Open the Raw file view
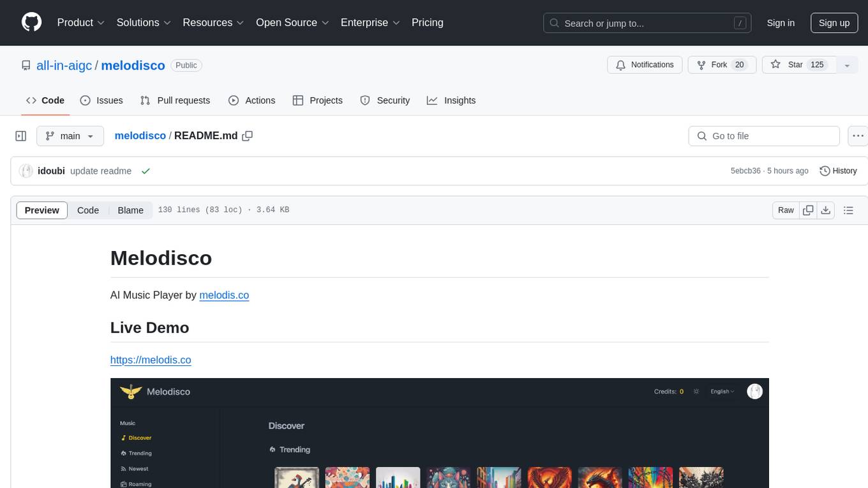This screenshot has width=868, height=488. (x=786, y=210)
